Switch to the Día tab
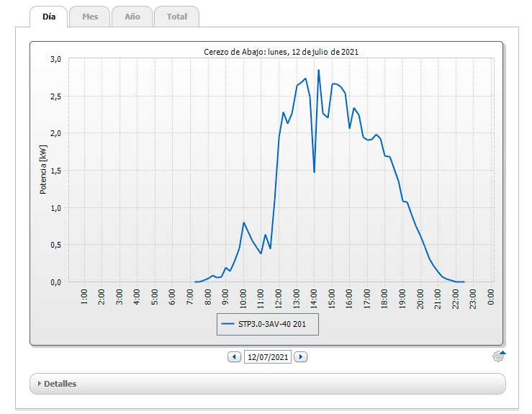Screen dimensions: 532x414 click(x=49, y=17)
